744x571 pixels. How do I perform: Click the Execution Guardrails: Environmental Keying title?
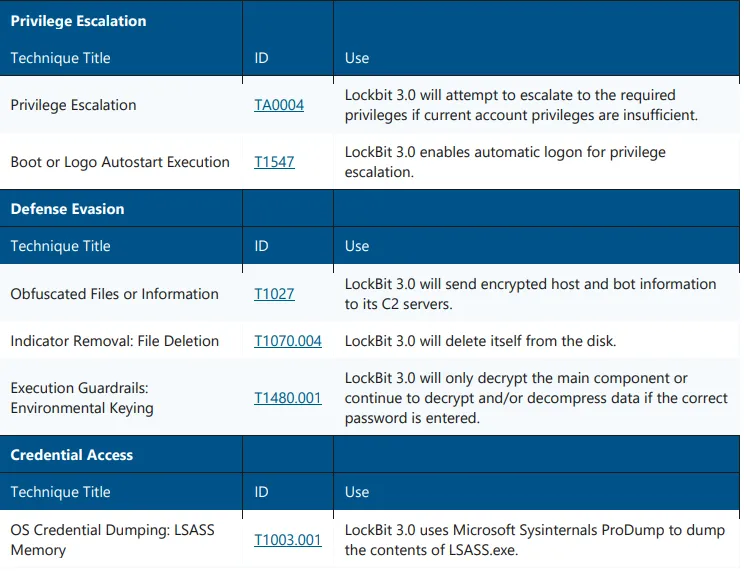[82, 398]
